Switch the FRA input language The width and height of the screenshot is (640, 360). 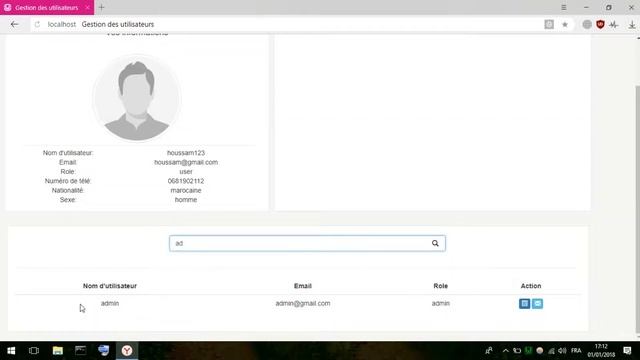point(576,351)
